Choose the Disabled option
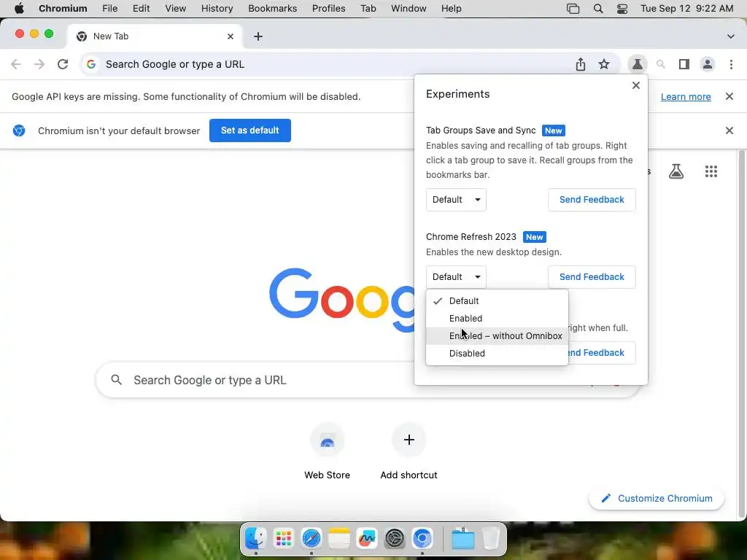747x560 pixels. tap(497, 354)
